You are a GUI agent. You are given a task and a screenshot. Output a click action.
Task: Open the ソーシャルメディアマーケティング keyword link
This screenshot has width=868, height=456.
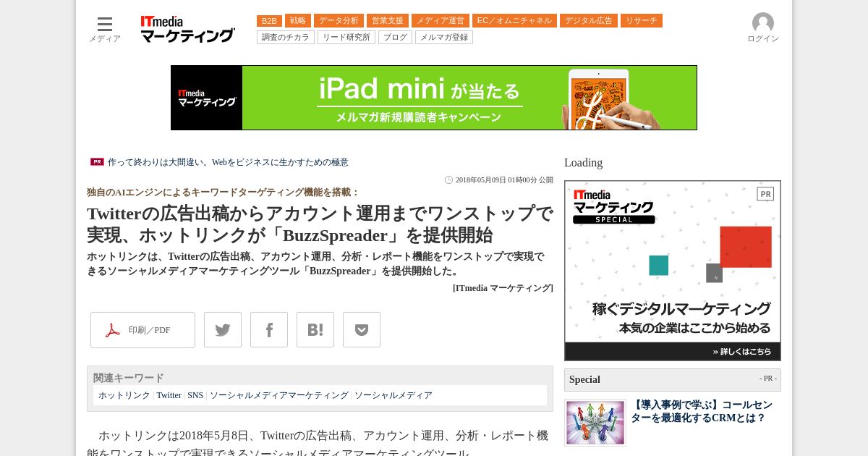tap(279, 395)
